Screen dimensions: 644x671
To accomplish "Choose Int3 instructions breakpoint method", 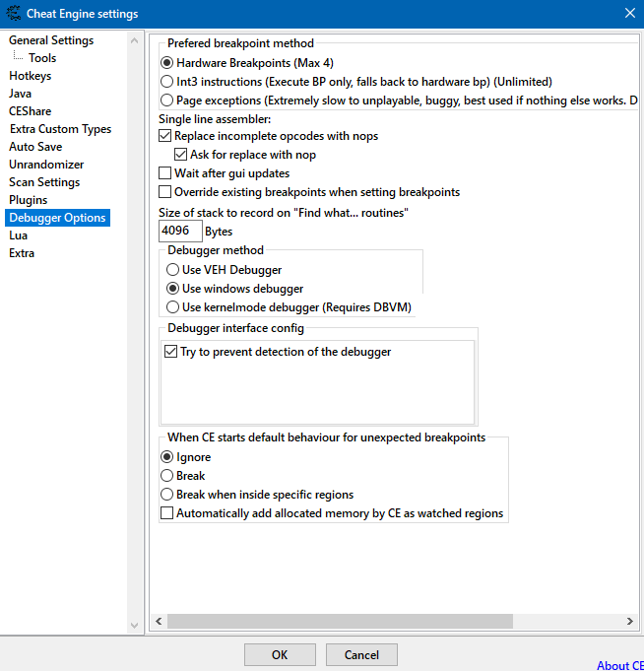I will click(166, 82).
